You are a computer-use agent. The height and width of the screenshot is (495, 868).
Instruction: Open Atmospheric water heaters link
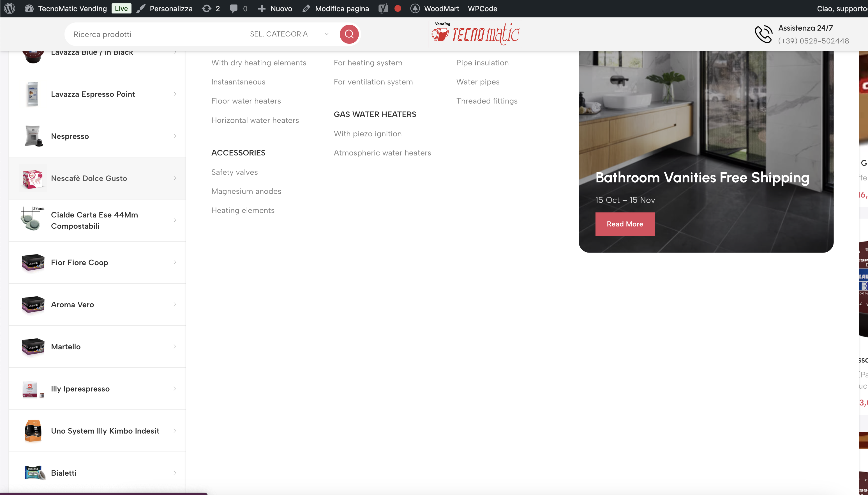click(382, 153)
